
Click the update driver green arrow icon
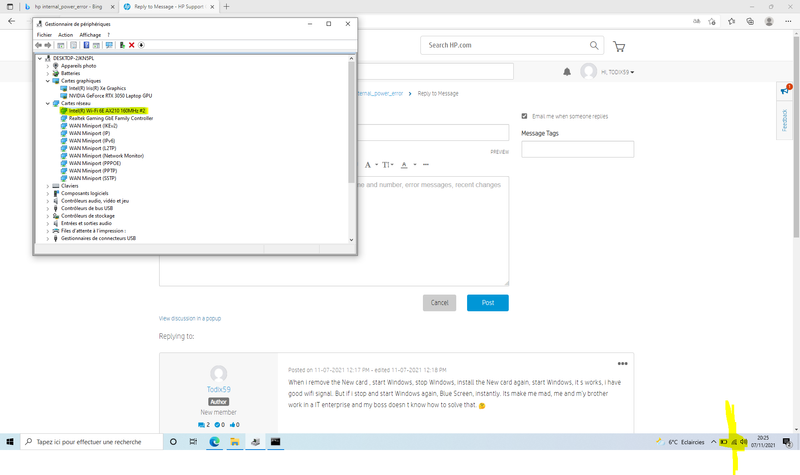click(122, 45)
